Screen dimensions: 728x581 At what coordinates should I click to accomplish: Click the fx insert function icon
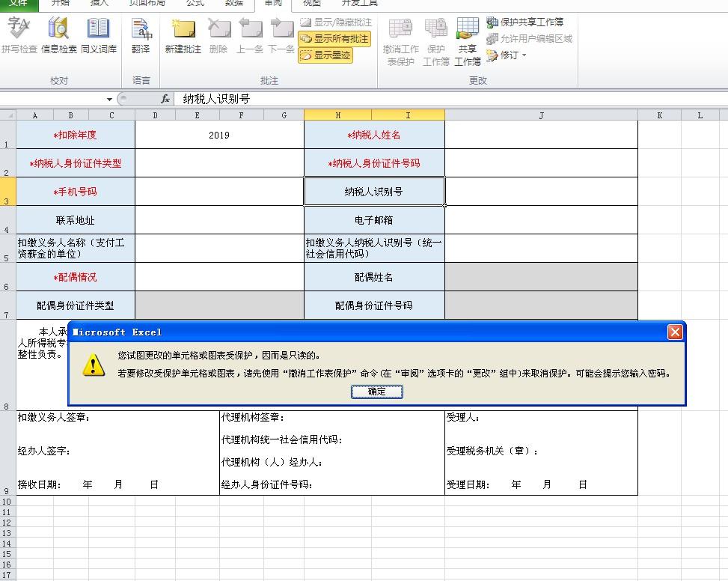[x=165, y=99]
